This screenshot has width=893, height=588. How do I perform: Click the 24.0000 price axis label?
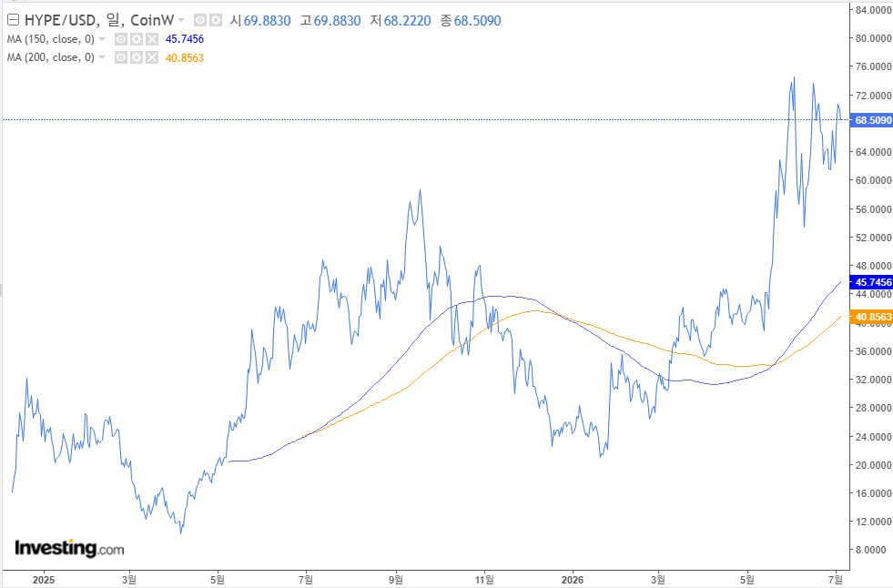[x=874, y=437]
